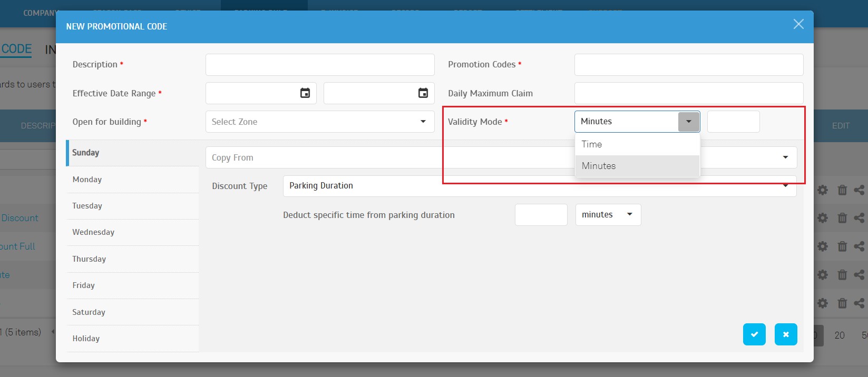The height and width of the screenshot is (377, 868).
Task: Switch to the Monday tab
Action: (x=87, y=180)
